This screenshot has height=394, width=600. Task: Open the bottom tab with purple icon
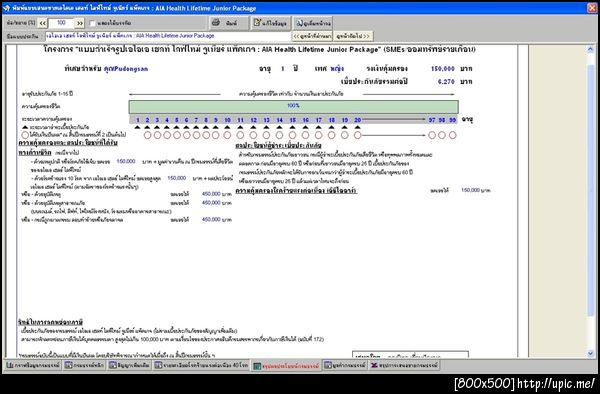point(404,365)
